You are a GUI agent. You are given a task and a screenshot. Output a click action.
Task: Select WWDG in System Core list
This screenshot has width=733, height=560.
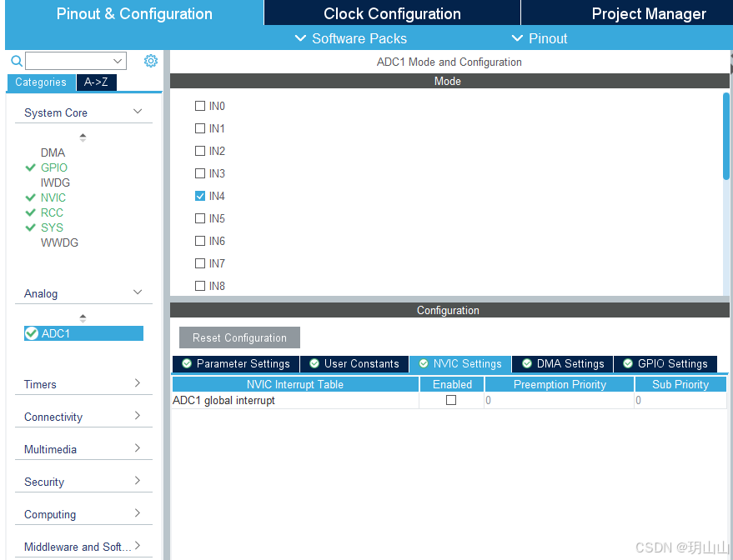59,242
